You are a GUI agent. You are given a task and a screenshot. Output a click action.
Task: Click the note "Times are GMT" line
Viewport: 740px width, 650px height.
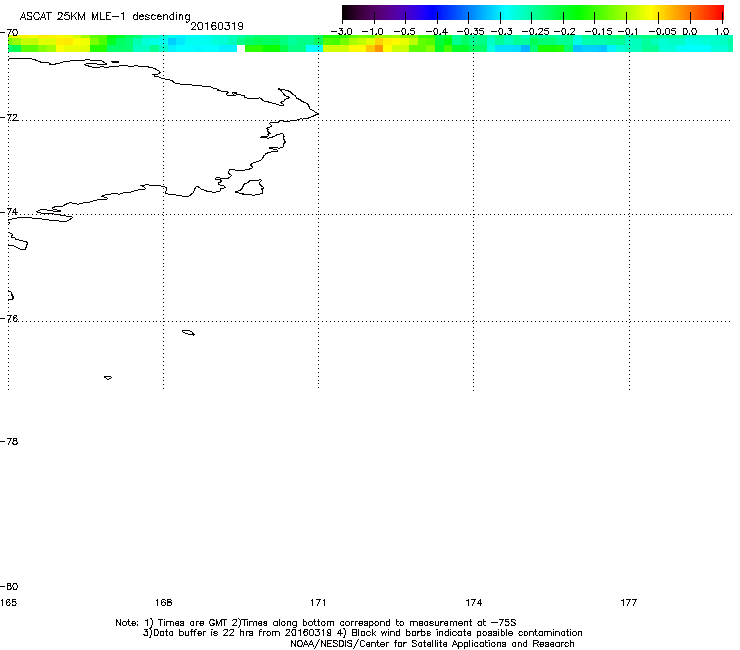pos(316,623)
